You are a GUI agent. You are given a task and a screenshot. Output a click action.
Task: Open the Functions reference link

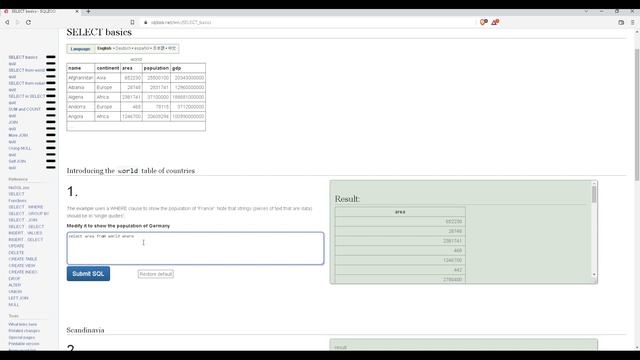pyautogui.click(x=17, y=201)
